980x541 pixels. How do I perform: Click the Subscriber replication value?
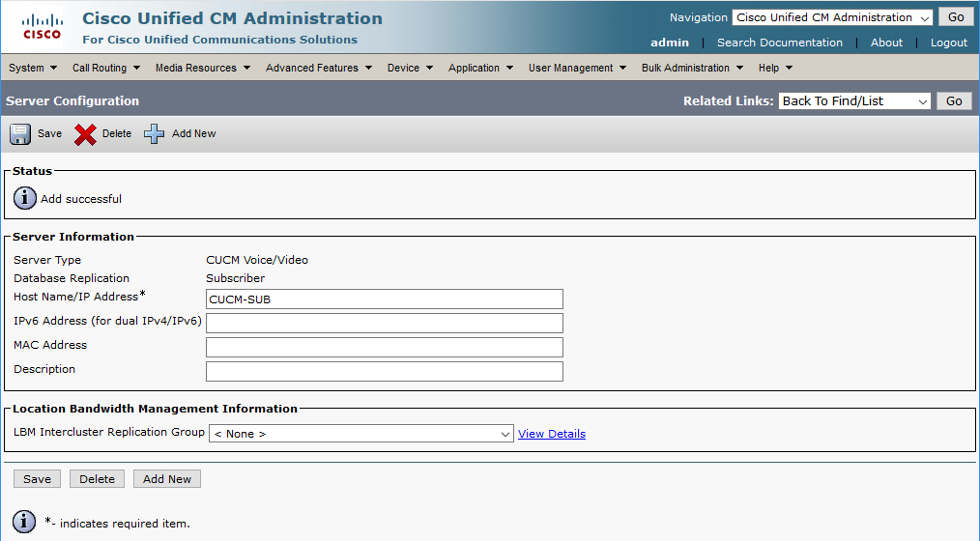235,278
